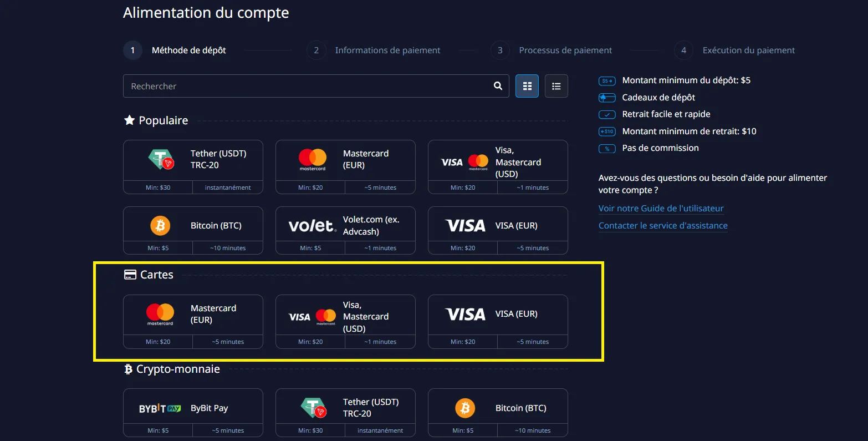Screen dimensions: 868x441
Task: Click the Cartes credit card icon
Action: point(130,275)
